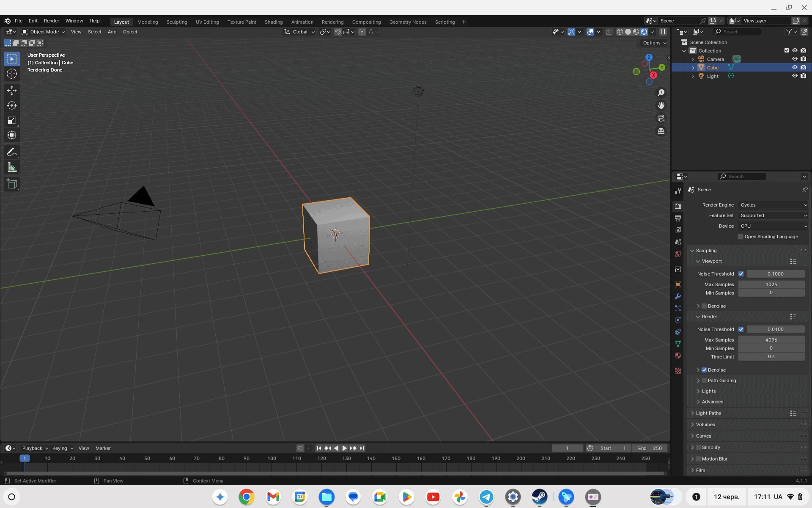Screen dimensions: 812x508
Task: Select the Annotate pencil tool
Action: [x=12, y=152]
